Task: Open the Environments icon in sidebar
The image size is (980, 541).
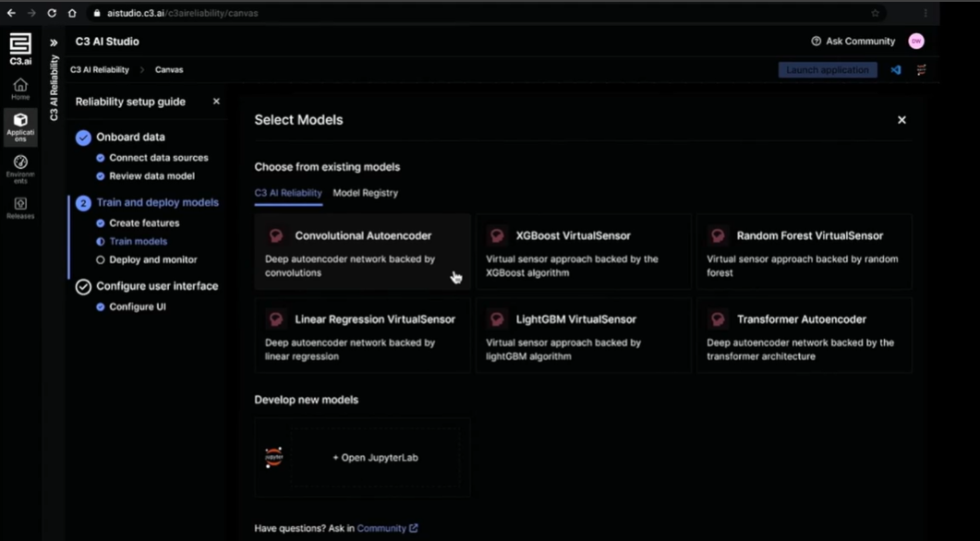Action: tap(20, 166)
